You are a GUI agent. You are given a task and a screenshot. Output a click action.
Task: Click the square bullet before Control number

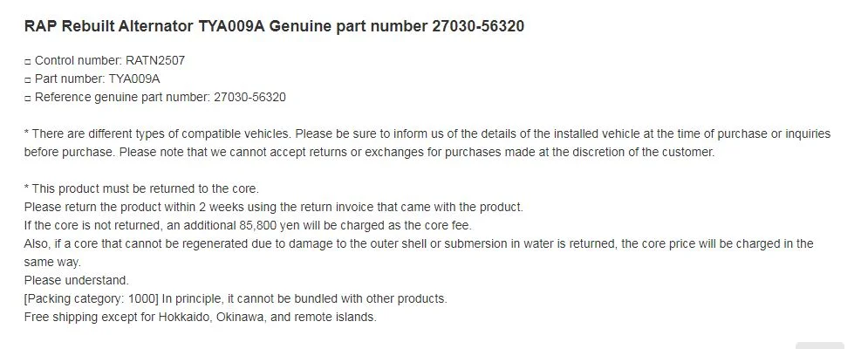coord(28,61)
